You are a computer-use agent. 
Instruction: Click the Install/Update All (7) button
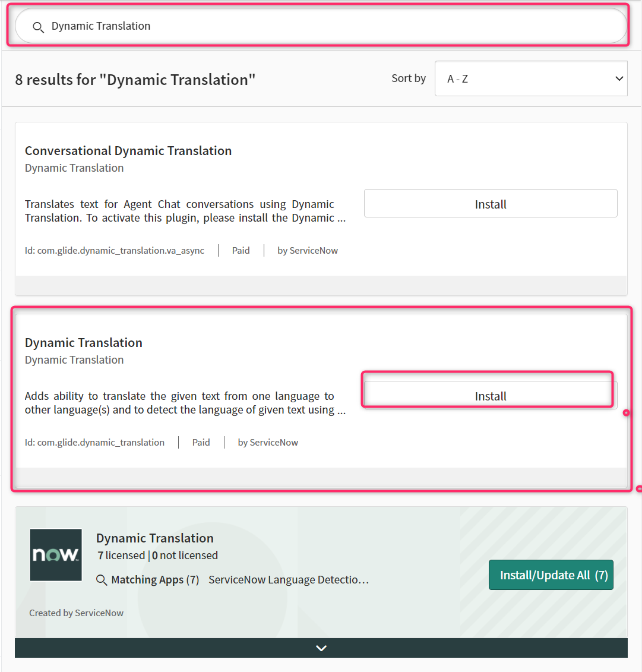pos(551,575)
